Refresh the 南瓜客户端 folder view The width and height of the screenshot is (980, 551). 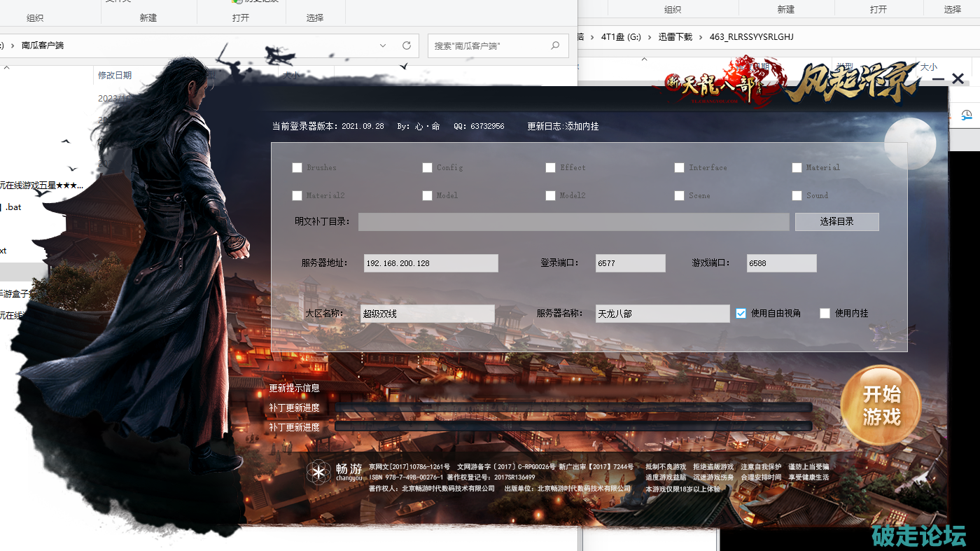click(406, 46)
